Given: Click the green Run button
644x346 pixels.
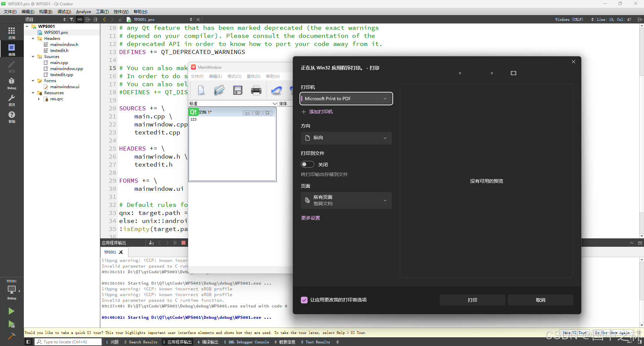Looking at the screenshot, I should pos(11,311).
